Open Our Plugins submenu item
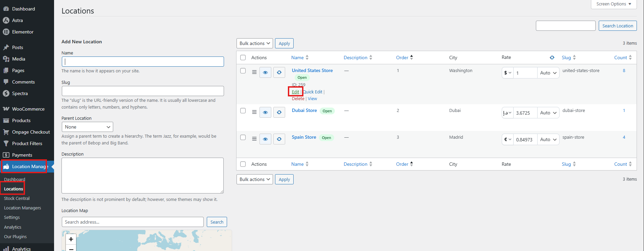The image size is (644, 251). (15, 236)
